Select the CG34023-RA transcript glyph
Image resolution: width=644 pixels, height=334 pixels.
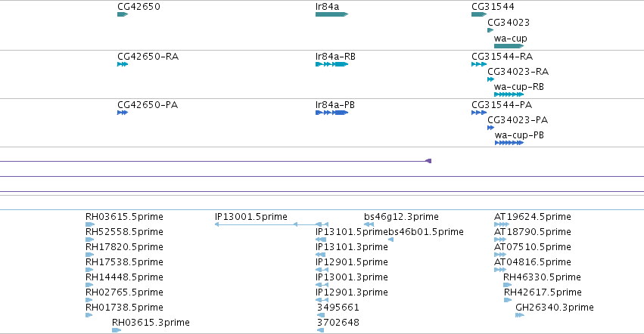490,79
